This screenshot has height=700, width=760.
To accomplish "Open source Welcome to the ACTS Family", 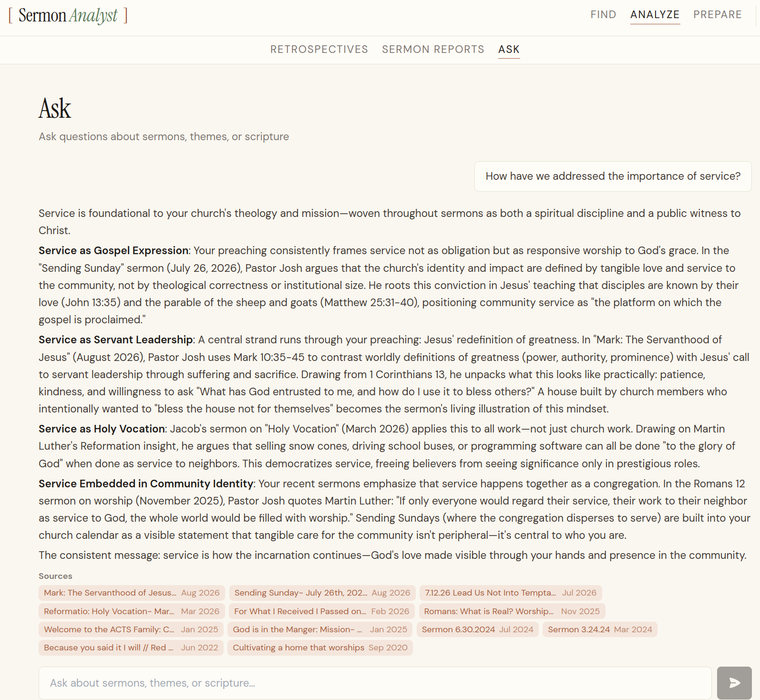I will click(x=131, y=629).
